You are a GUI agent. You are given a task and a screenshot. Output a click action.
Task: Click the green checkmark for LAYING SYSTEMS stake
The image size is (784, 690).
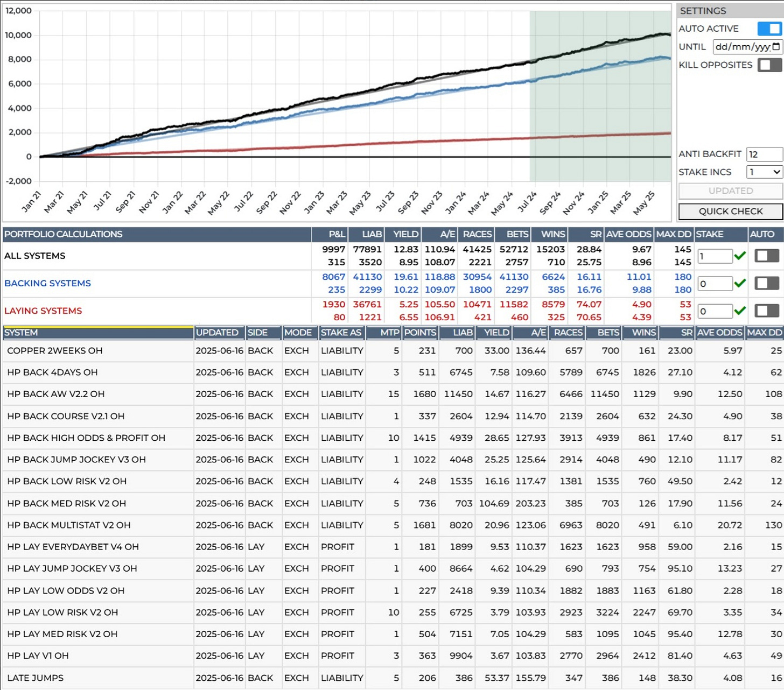[740, 311]
